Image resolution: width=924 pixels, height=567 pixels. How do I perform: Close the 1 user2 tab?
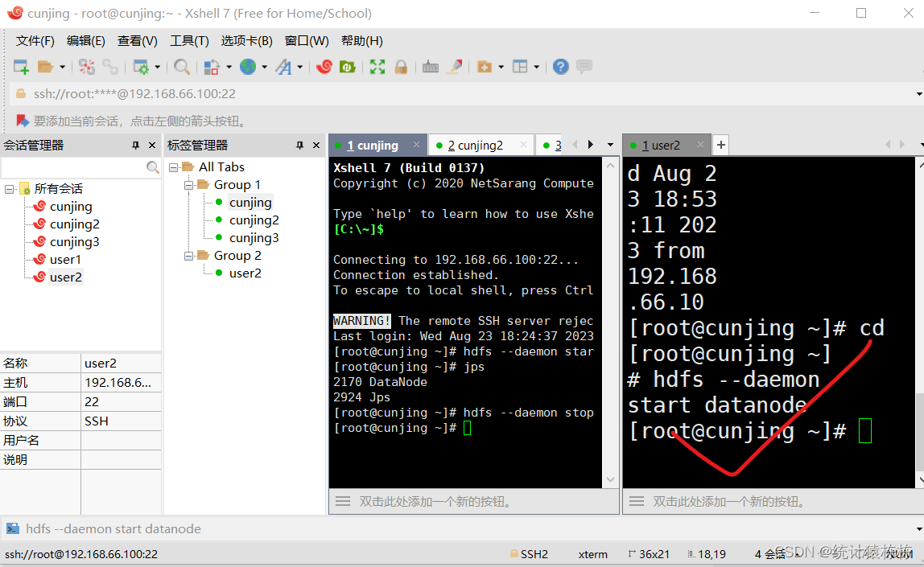pyautogui.click(x=700, y=145)
